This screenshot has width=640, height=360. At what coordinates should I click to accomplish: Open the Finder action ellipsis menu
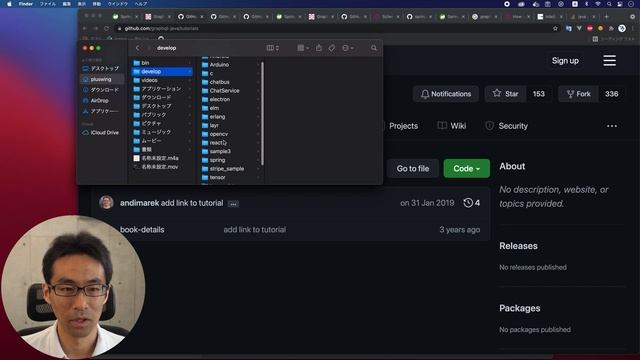tap(347, 48)
